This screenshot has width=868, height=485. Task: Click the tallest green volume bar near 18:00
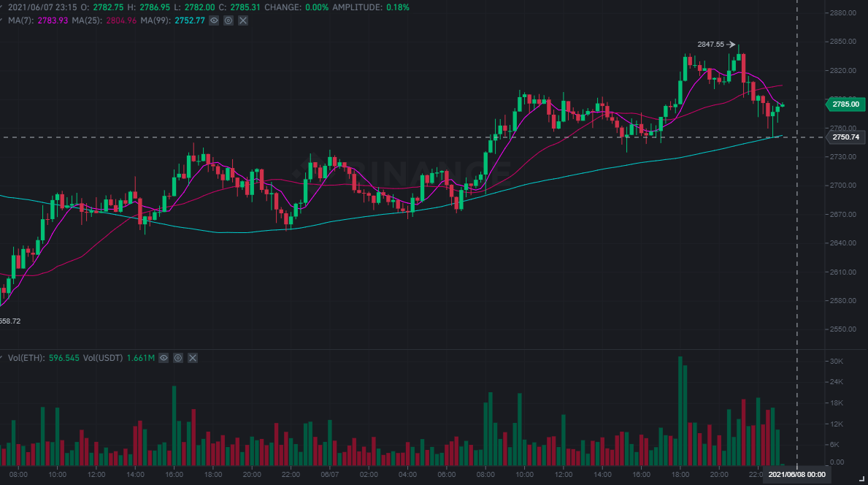click(x=680, y=410)
